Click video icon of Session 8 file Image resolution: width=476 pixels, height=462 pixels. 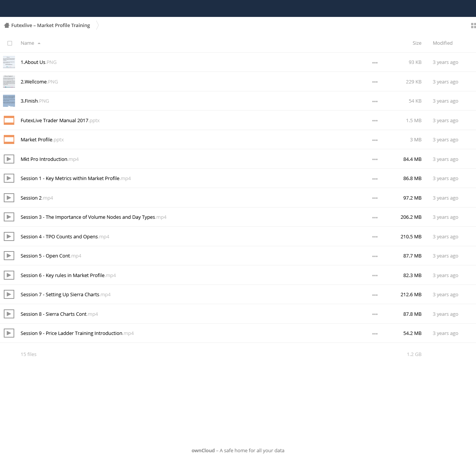pyautogui.click(x=9, y=314)
